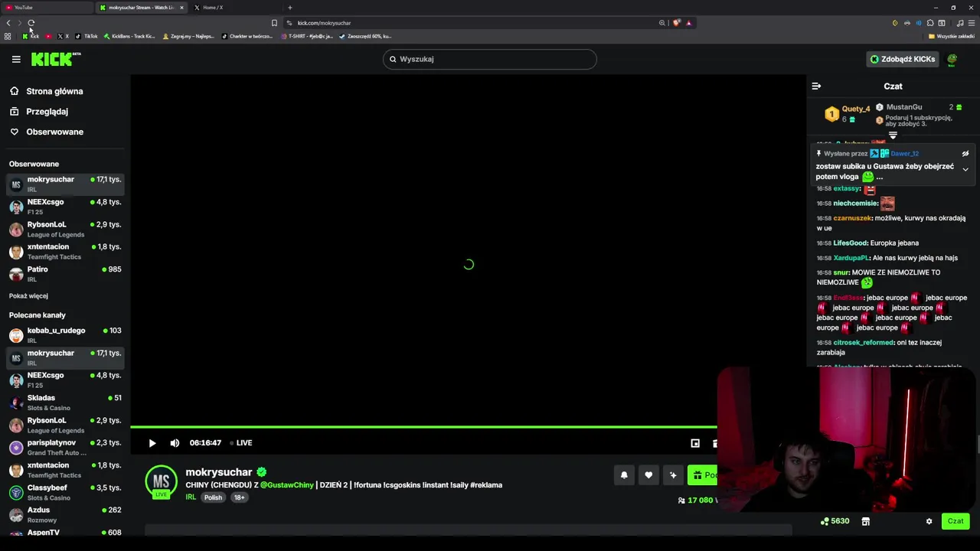Open the user profile avatar in the Kick header
Viewport: 980px width, 551px height.
click(952, 59)
